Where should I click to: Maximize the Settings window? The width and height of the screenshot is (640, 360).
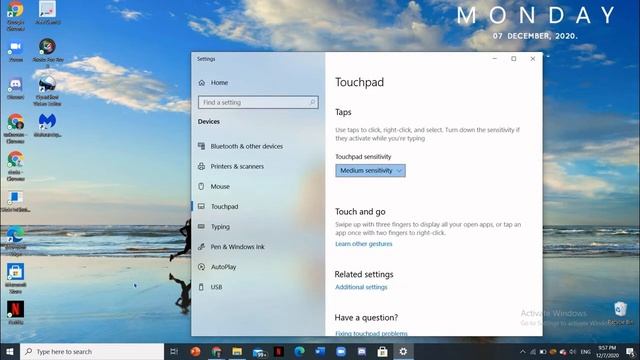[x=514, y=59]
